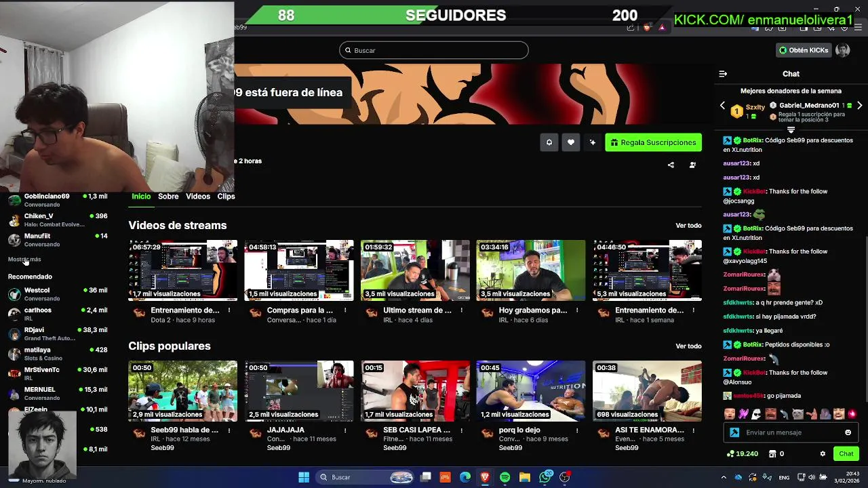Screen dimensions: 868x488
Task: Open options menu for Ultimo stream de video
Action: 462,310
